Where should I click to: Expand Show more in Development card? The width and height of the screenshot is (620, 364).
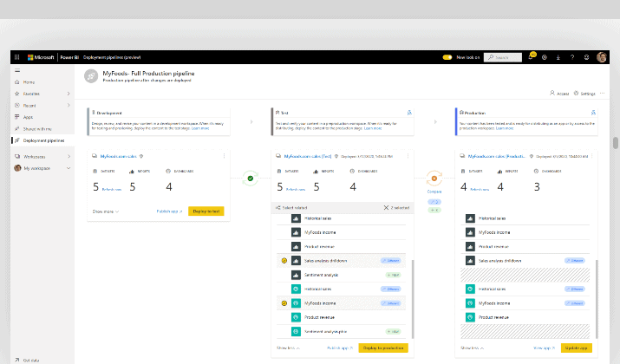(x=106, y=211)
